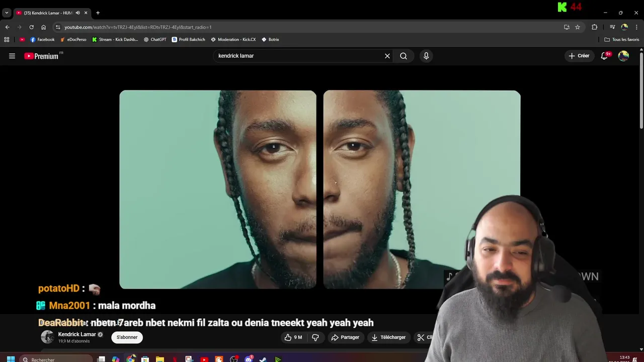644x362 pixels.
Task: Expand the Tous les favoris folder
Action: (x=622, y=39)
